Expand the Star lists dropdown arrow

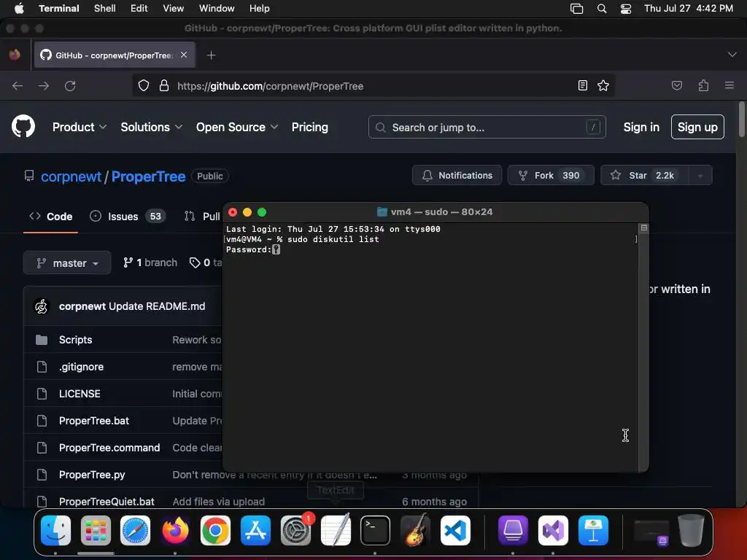[700, 175]
